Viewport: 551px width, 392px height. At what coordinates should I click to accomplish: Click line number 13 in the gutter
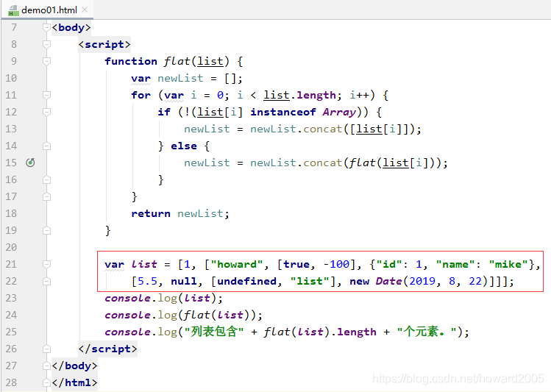point(11,129)
